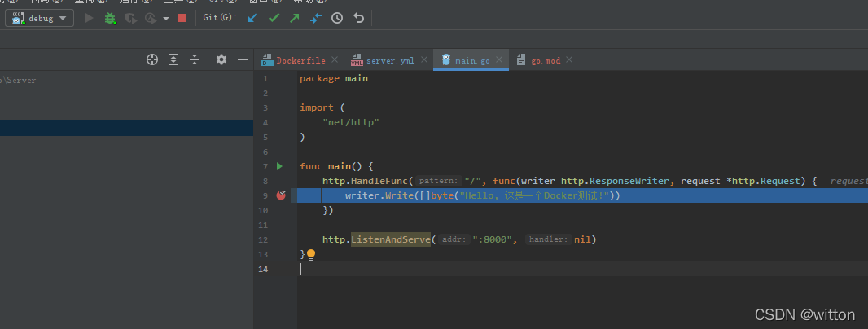
Task: Show Git history clock icon
Action: (337, 18)
